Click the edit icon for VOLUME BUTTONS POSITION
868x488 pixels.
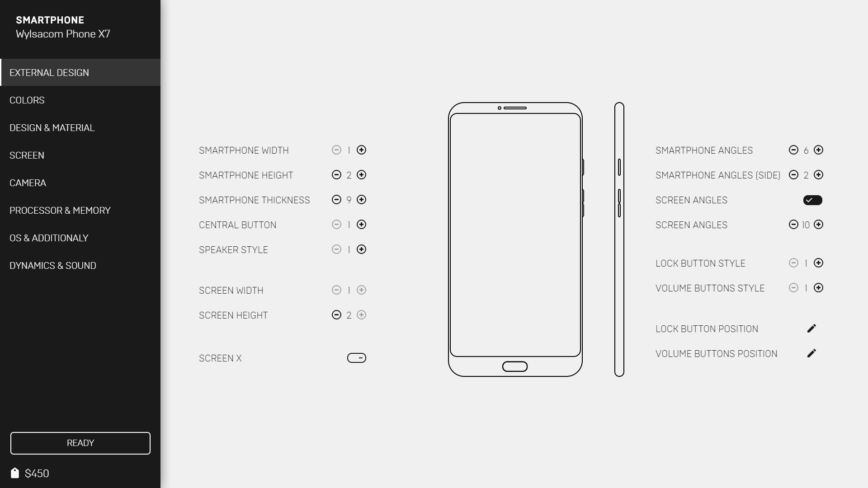812,353
